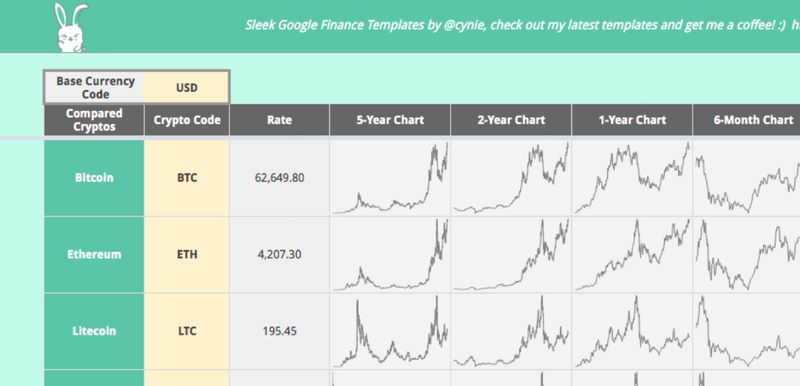Select the Compared Cryptos column header
Viewport: 800px width, 386px height.
94,120
